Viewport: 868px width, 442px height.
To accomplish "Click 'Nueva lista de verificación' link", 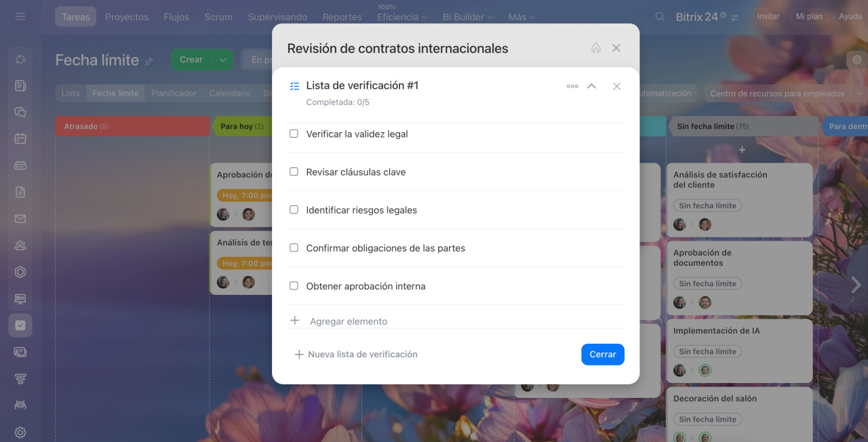I will pyautogui.click(x=356, y=355).
